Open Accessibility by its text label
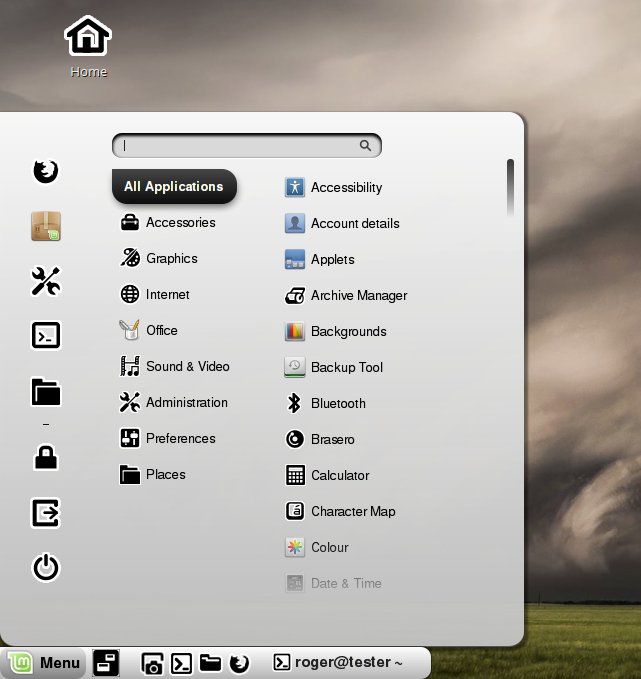 [346, 188]
